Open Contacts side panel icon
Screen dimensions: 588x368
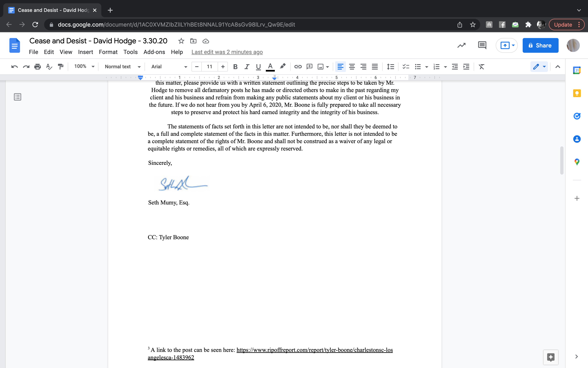click(577, 139)
